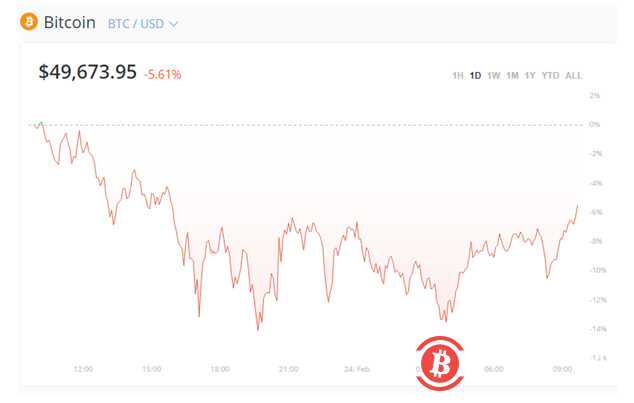Click the 24. Feb date marker
Image resolution: width=634 pixels, height=403 pixels.
pos(357,368)
